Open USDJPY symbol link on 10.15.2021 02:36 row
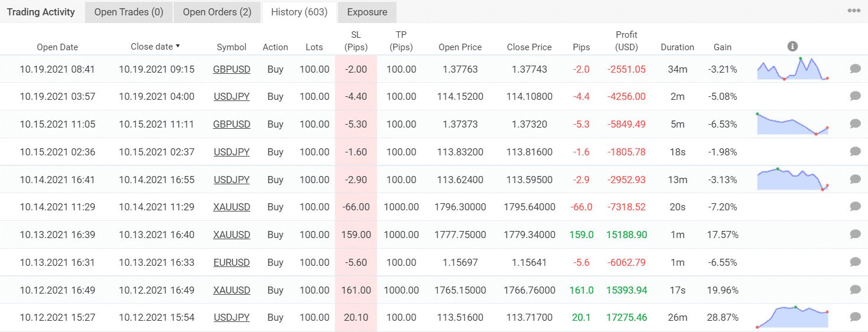The height and width of the screenshot is (332, 868). (x=232, y=152)
